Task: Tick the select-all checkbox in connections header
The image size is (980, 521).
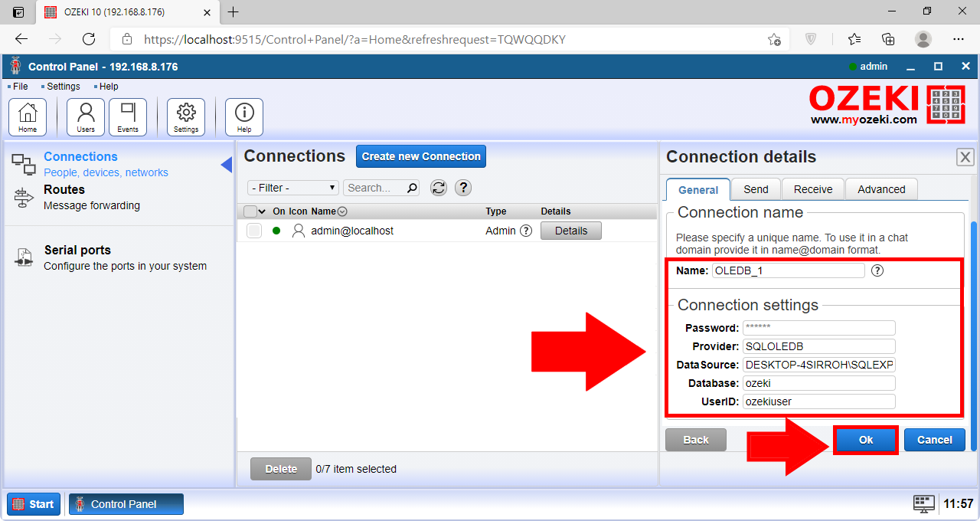Action: coord(250,211)
